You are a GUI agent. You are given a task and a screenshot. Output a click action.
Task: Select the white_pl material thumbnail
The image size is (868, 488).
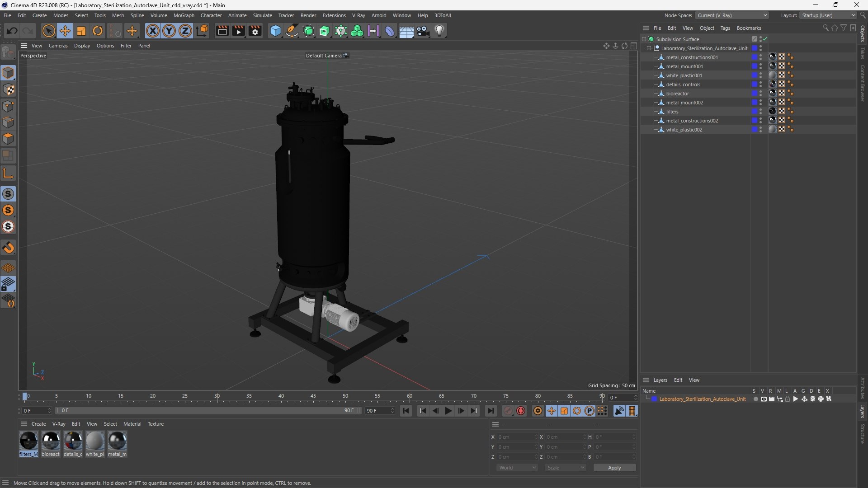coord(95,441)
